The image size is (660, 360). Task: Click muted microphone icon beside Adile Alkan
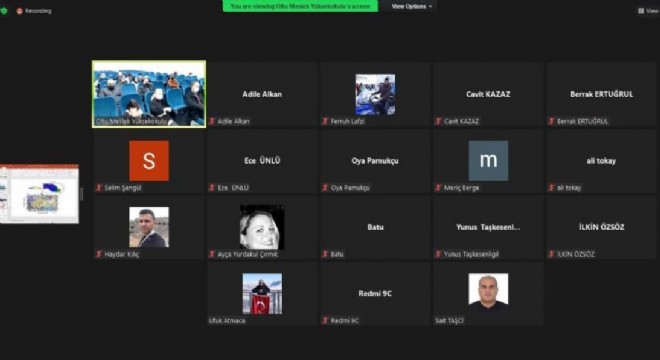tap(212, 121)
